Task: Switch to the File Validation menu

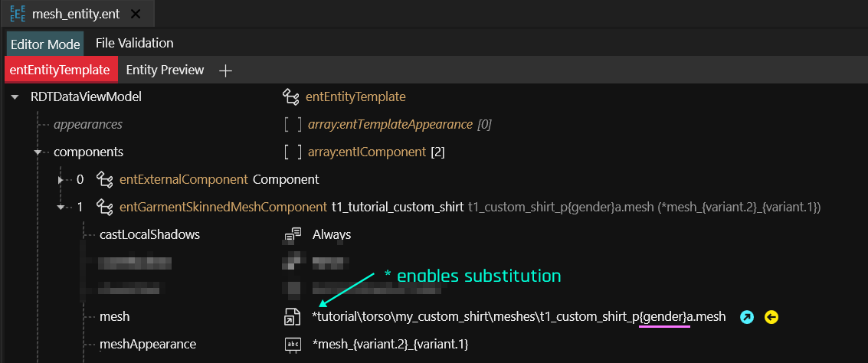Action: pyautogui.click(x=134, y=43)
